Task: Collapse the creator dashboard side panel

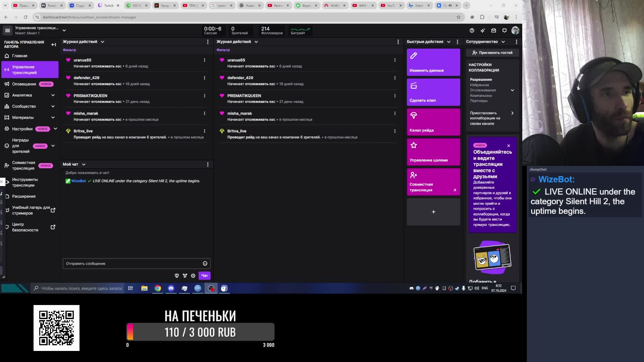Action: point(54,44)
